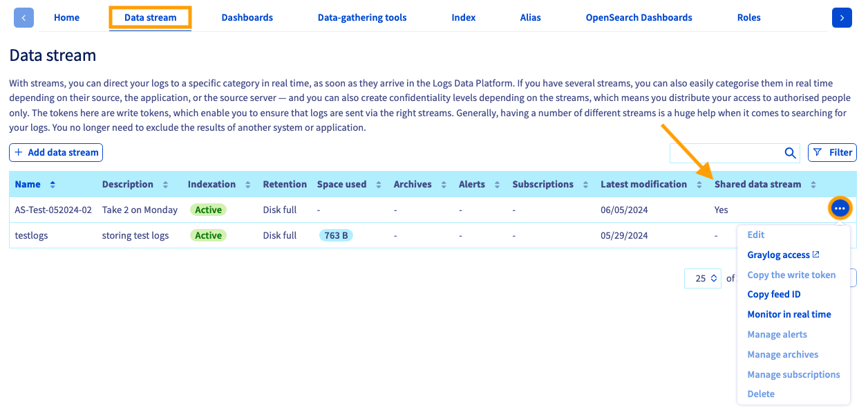This screenshot has width=868, height=411.
Task: Sort by Alerts column arrows
Action: 497,185
